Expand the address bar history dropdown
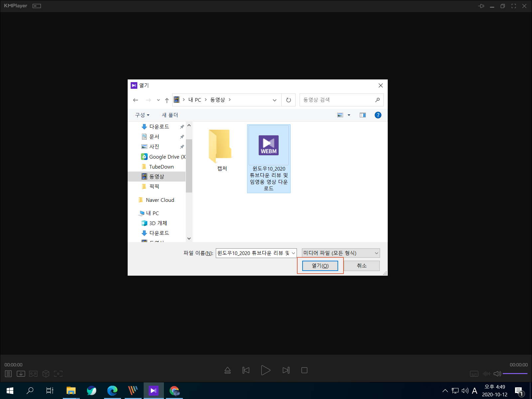532x399 pixels. tap(275, 100)
